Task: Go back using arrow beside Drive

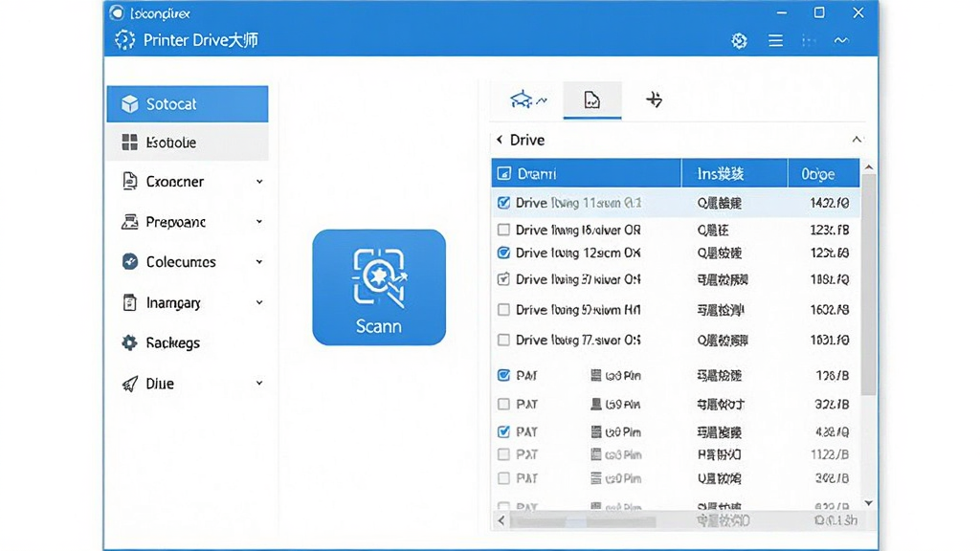Action: tap(500, 140)
